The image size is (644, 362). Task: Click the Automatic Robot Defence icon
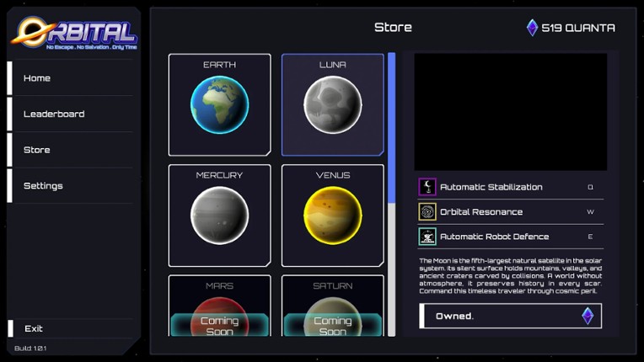click(x=427, y=237)
